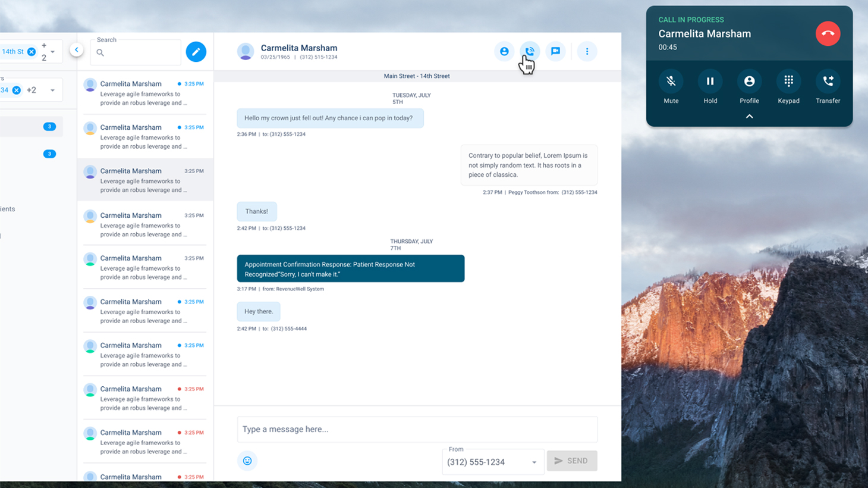Mute the microphone in the call panel
The image size is (868, 488).
pyautogui.click(x=671, y=82)
